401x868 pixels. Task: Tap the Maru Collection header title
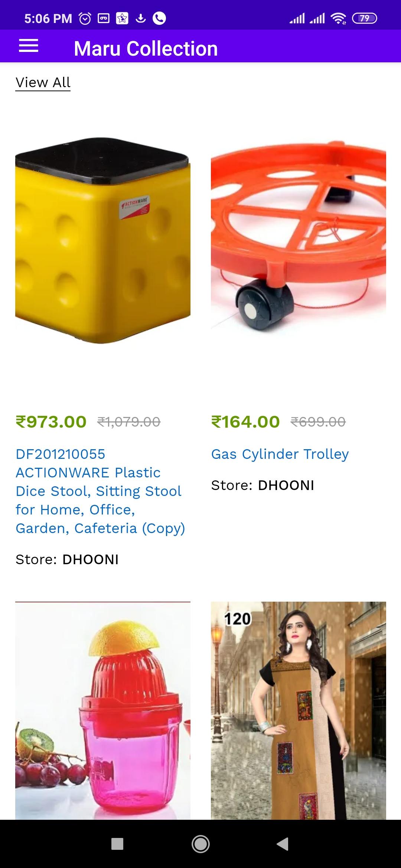click(x=146, y=49)
